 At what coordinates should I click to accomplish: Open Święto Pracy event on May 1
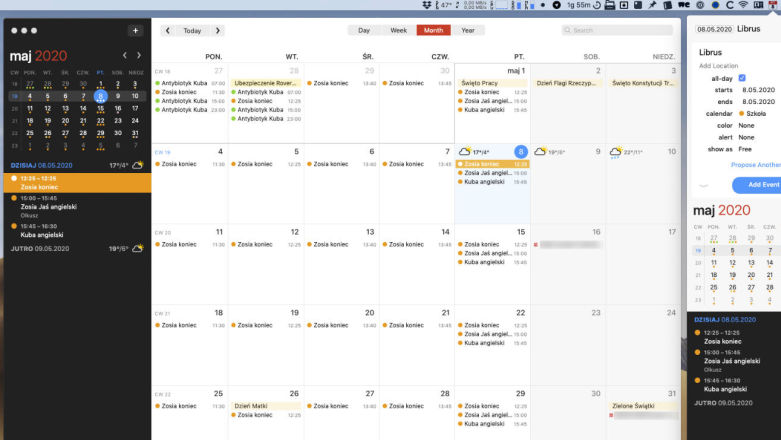point(492,83)
